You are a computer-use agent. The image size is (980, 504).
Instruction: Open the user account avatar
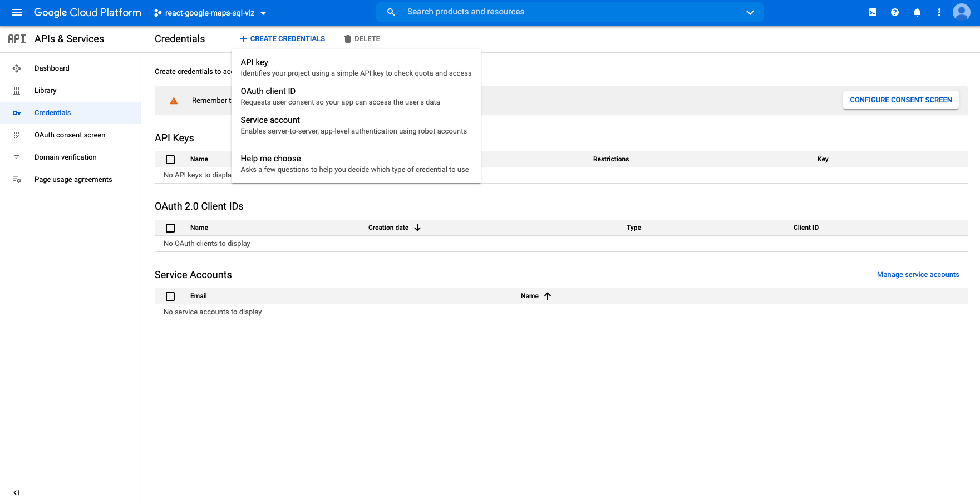[x=962, y=12]
